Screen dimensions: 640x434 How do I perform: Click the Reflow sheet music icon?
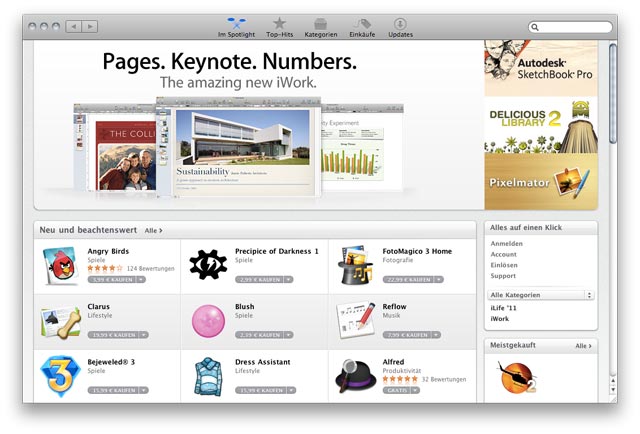[x=356, y=320]
